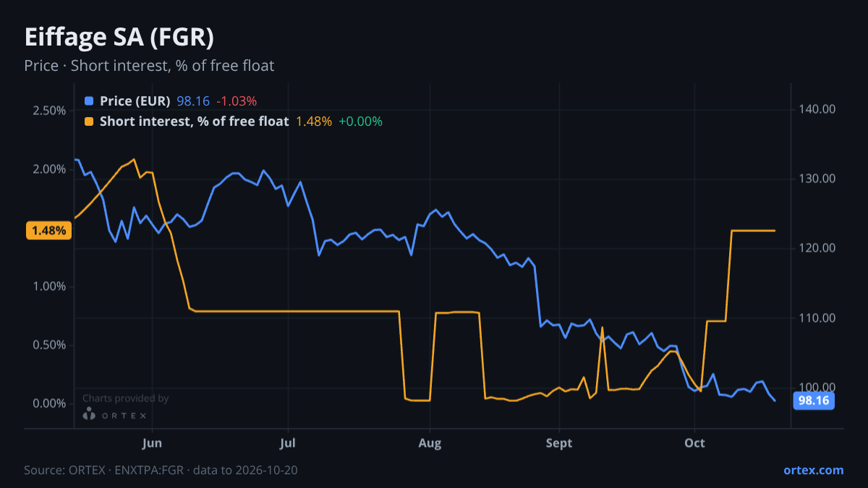Image resolution: width=868 pixels, height=488 pixels.
Task: Click the Jul label on the time axis
Action: pyautogui.click(x=288, y=442)
